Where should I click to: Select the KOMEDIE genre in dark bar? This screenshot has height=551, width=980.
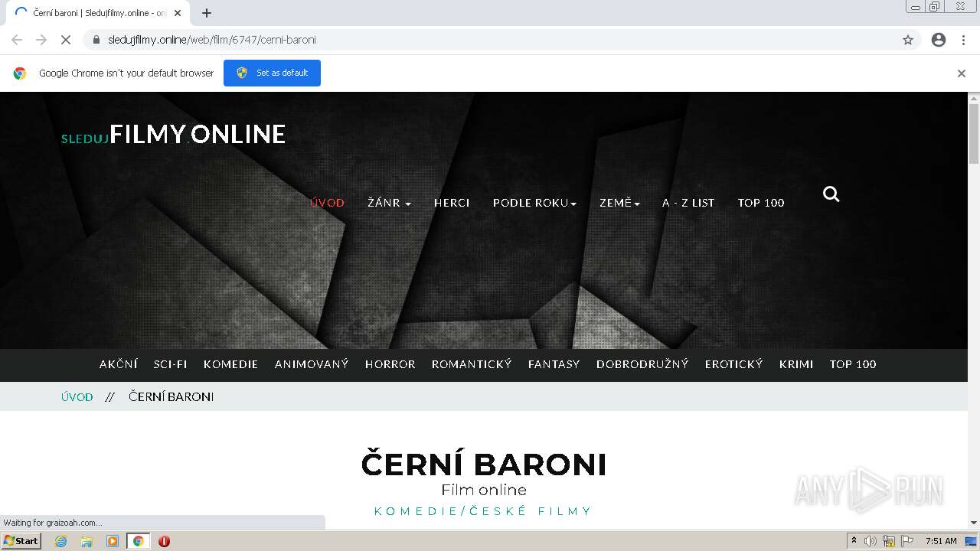pyautogui.click(x=230, y=364)
